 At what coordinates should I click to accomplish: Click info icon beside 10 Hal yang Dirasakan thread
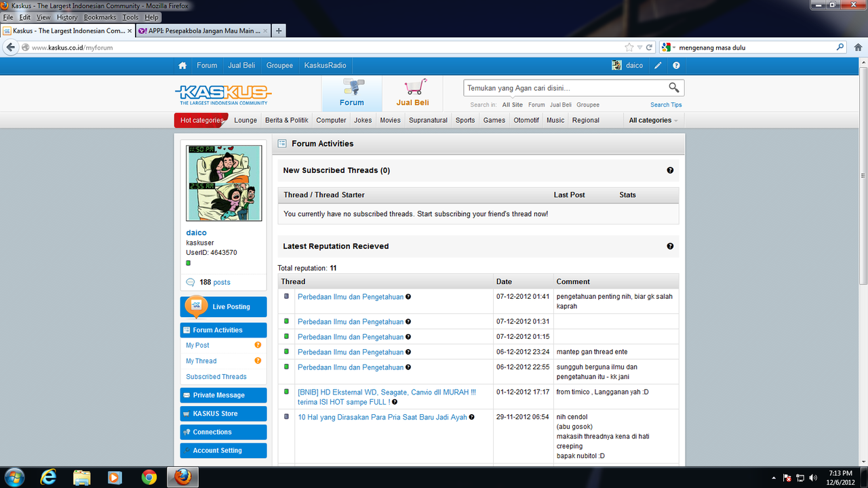(x=471, y=418)
